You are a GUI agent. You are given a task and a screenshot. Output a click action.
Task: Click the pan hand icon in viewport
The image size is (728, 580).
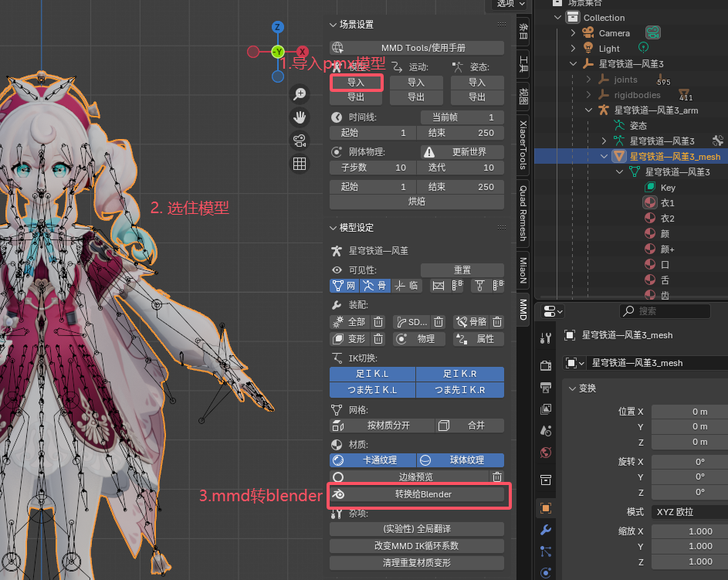pos(300,117)
